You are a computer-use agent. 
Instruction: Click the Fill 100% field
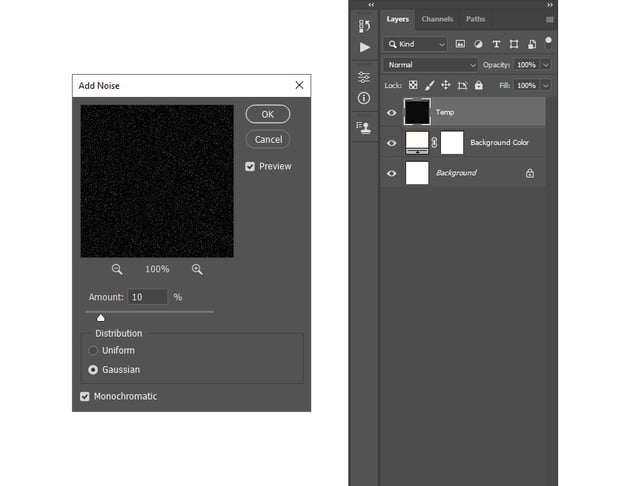tap(526, 86)
